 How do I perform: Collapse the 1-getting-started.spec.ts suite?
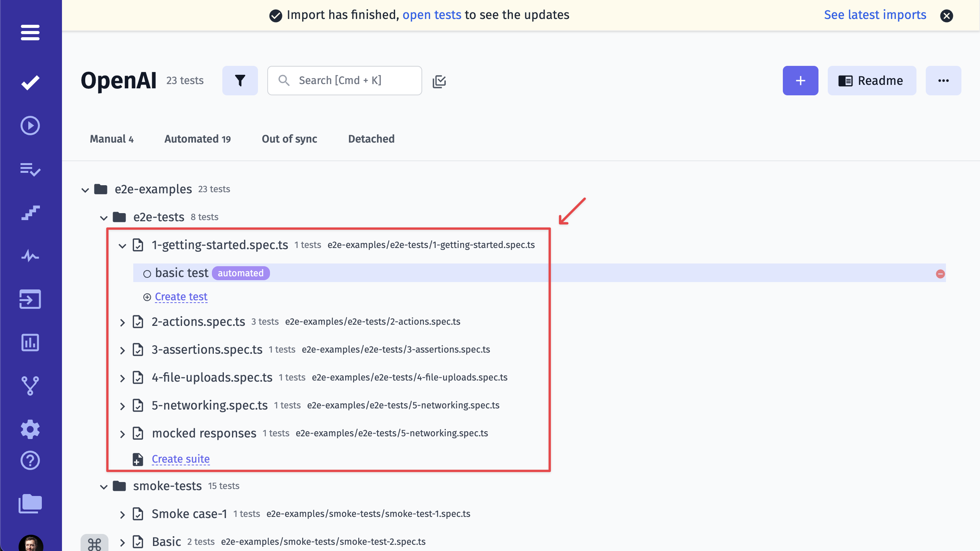(x=122, y=245)
